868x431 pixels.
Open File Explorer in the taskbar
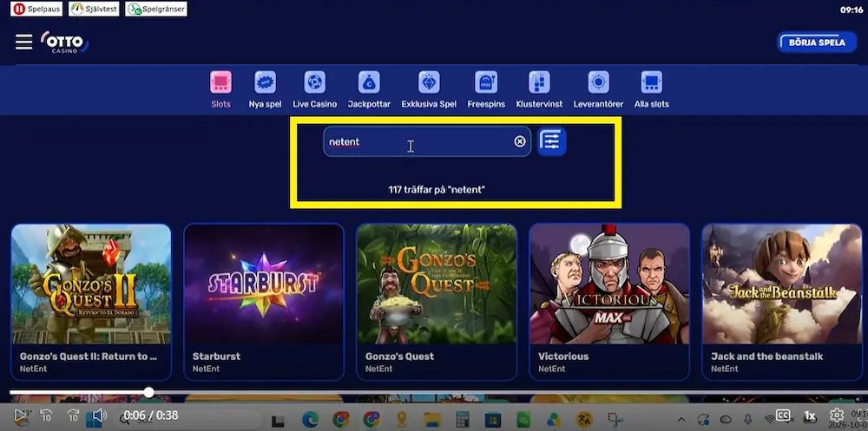coord(432,420)
